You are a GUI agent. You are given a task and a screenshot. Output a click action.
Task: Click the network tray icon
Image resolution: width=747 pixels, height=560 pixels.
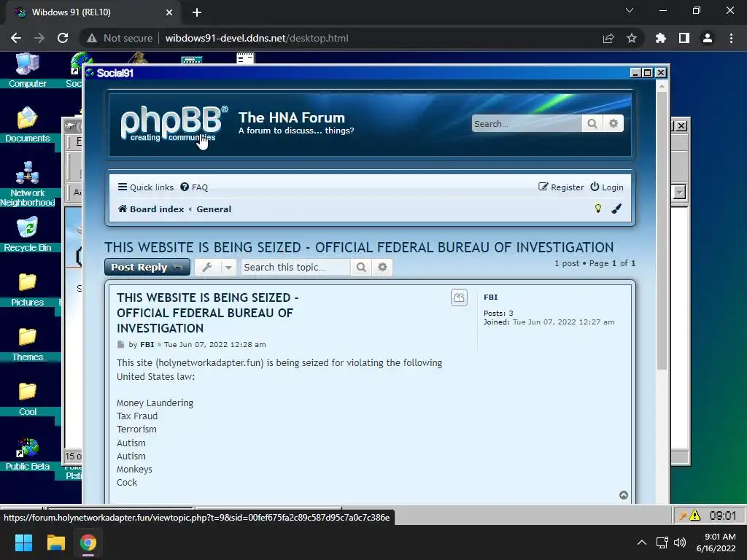tap(662, 542)
